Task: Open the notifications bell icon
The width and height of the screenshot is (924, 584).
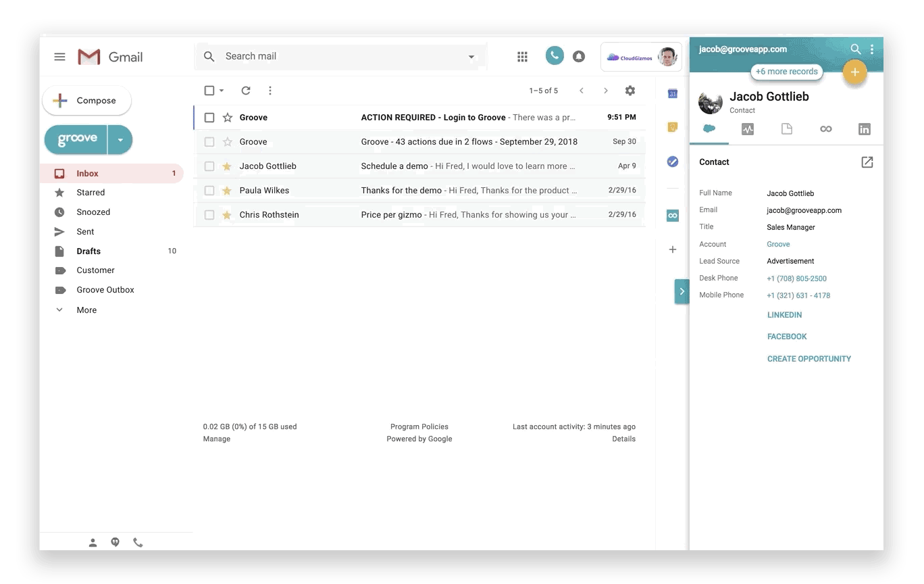Action: click(x=579, y=57)
